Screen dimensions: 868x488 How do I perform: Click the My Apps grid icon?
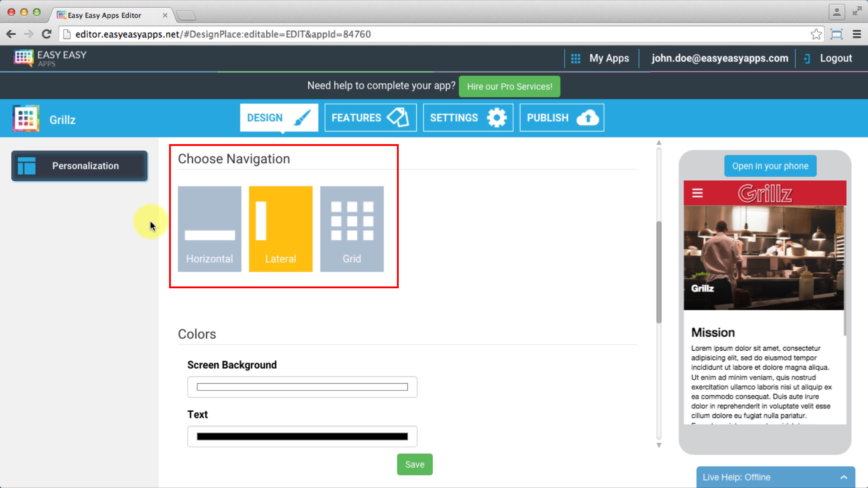pyautogui.click(x=576, y=58)
